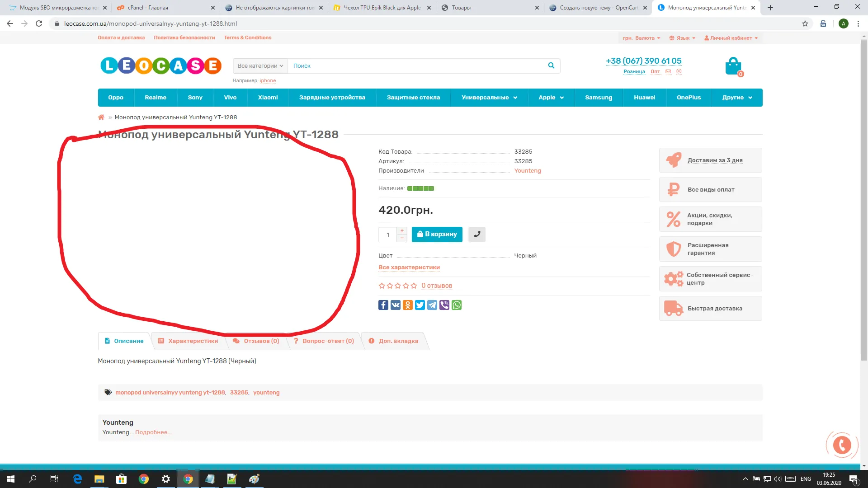Viewport: 868px width, 488px height.
Task: Share product via Telegram
Action: pos(432,305)
